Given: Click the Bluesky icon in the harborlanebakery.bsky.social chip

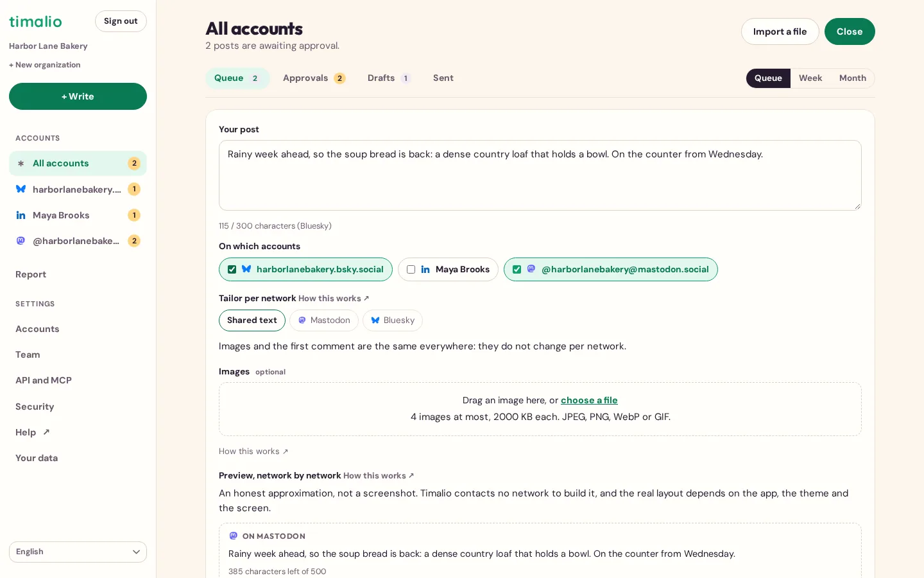Looking at the screenshot, I should tap(246, 269).
